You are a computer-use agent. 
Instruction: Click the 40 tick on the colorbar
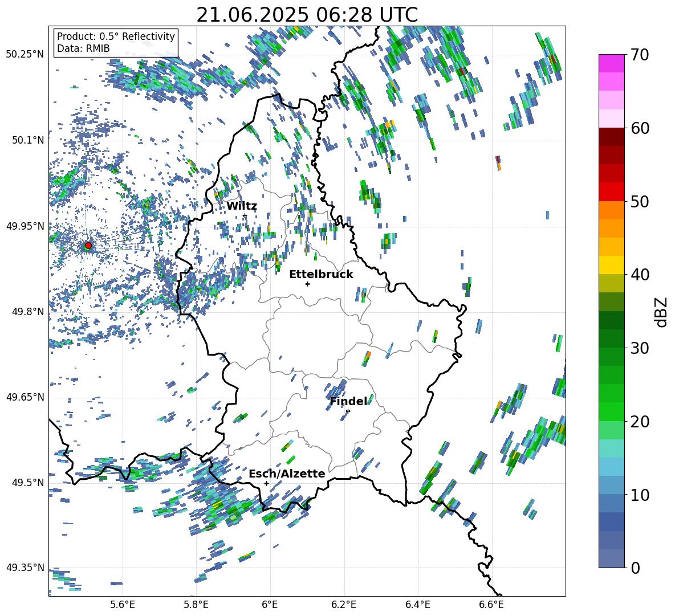(x=639, y=275)
